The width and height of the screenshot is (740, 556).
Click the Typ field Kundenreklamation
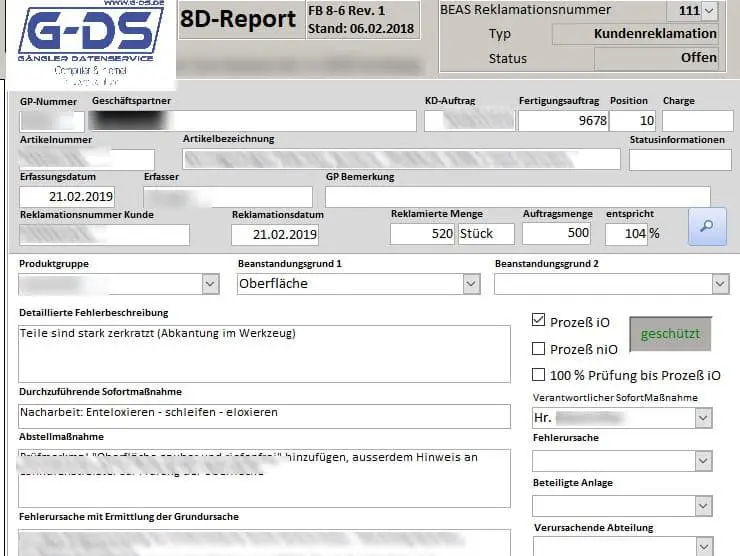[635, 34]
